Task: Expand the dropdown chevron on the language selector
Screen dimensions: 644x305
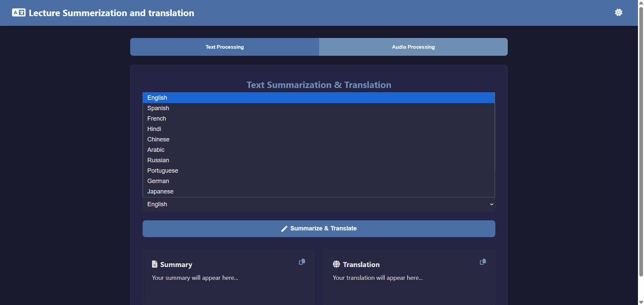Action: 491,204
